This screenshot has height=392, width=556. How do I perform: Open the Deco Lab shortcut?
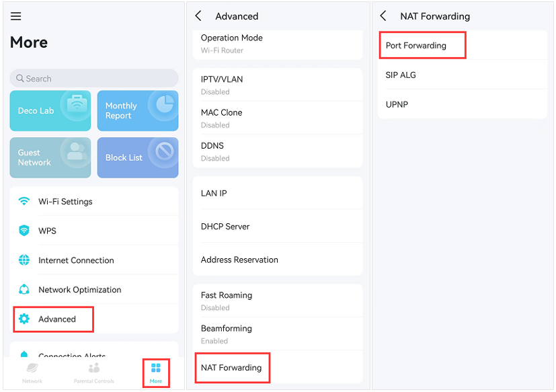pos(50,110)
